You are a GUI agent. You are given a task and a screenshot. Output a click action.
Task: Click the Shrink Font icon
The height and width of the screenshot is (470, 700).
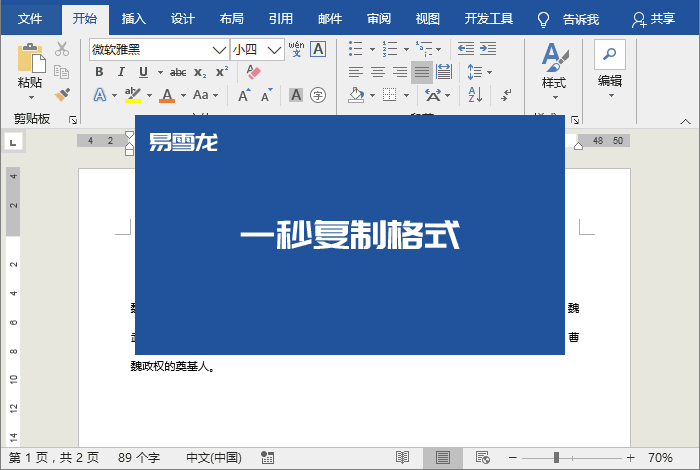267,95
